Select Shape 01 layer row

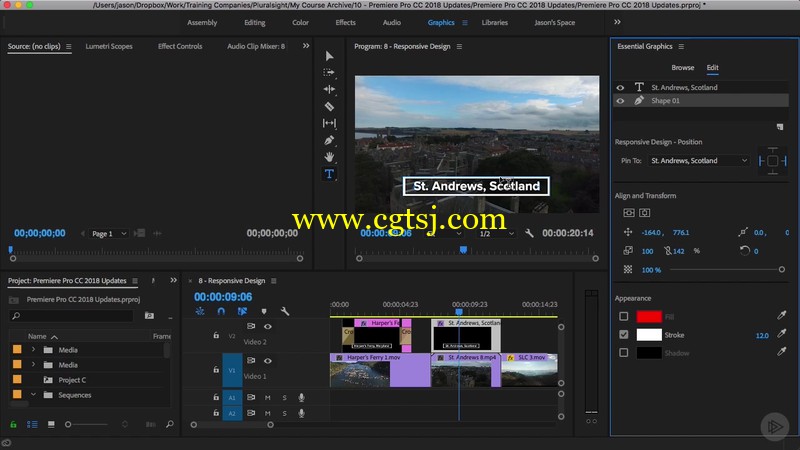[x=701, y=101]
